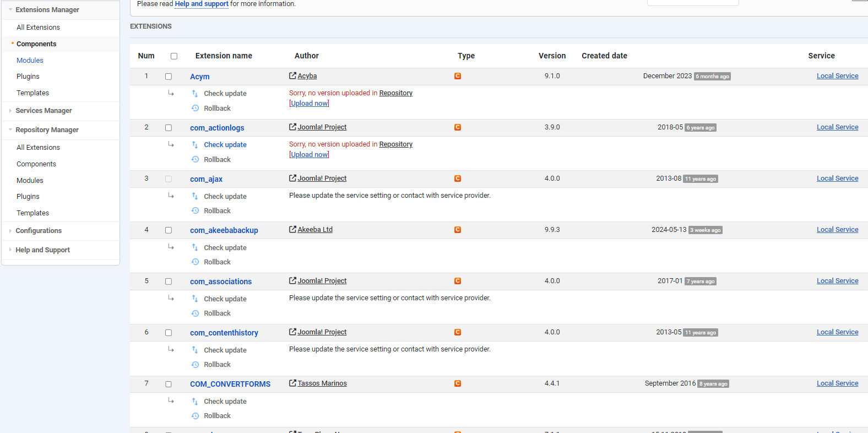Open Plugins under Repository Manager

pyautogui.click(x=28, y=197)
